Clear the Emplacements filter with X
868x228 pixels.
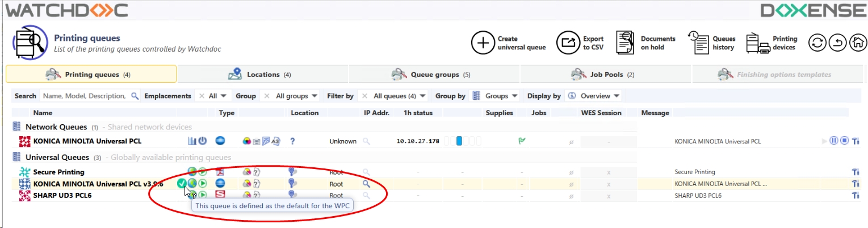201,96
